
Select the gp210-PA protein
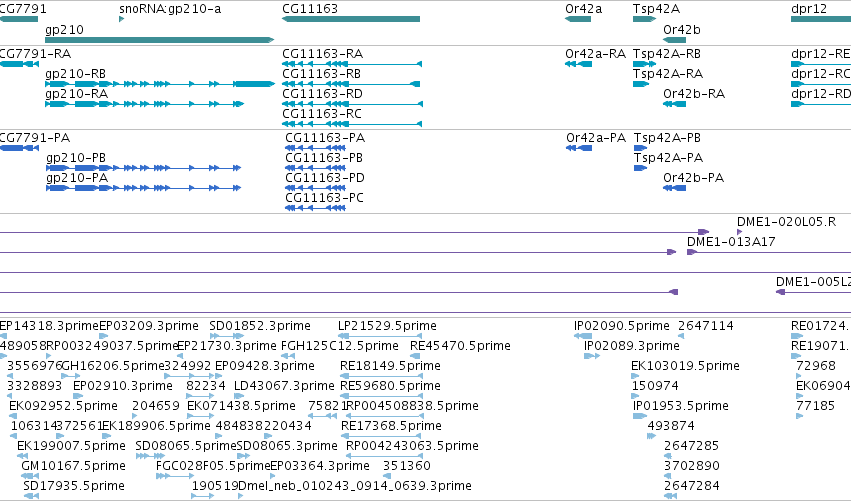tap(144, 188)
